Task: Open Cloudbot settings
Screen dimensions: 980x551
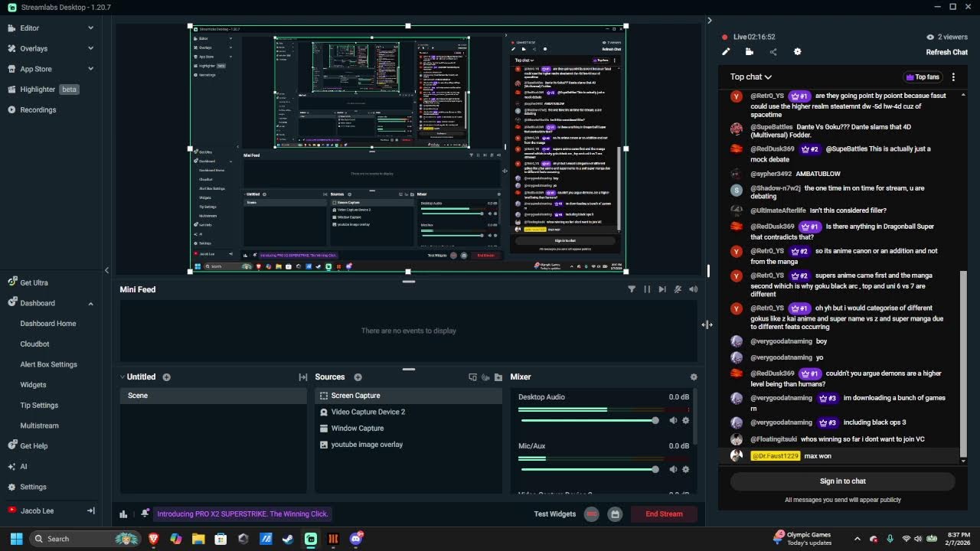Action: (x=34, y=344)
